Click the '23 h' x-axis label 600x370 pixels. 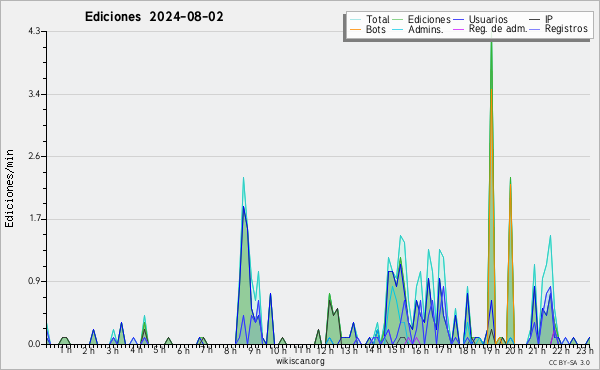pyautogui.click(x=585, y=351)
